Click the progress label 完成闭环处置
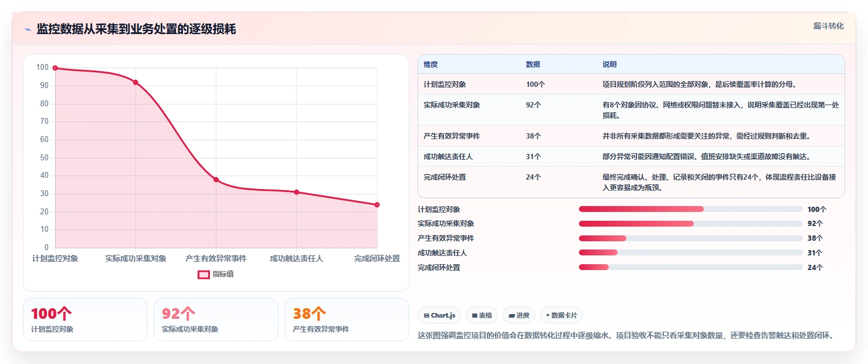 tap(439, 267)
